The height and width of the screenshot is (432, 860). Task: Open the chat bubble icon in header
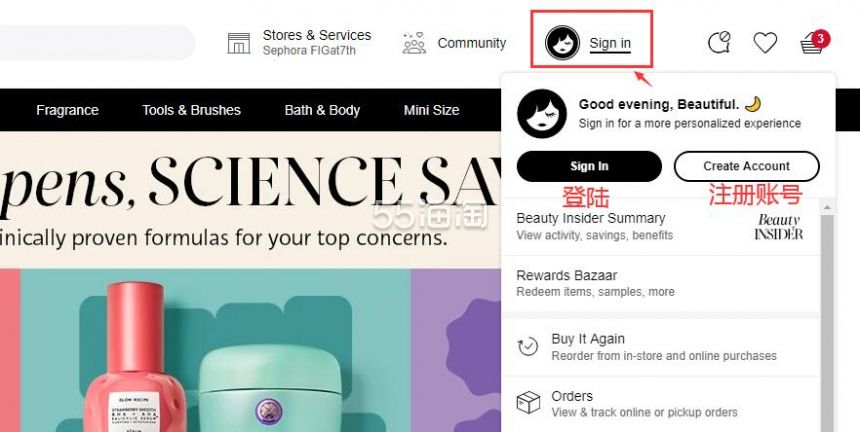(719, 42)
